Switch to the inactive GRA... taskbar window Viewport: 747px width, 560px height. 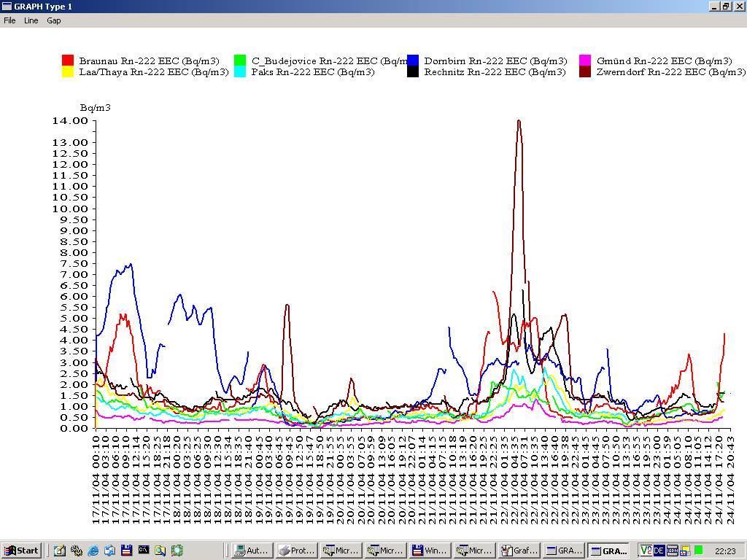tap(564, 551)
